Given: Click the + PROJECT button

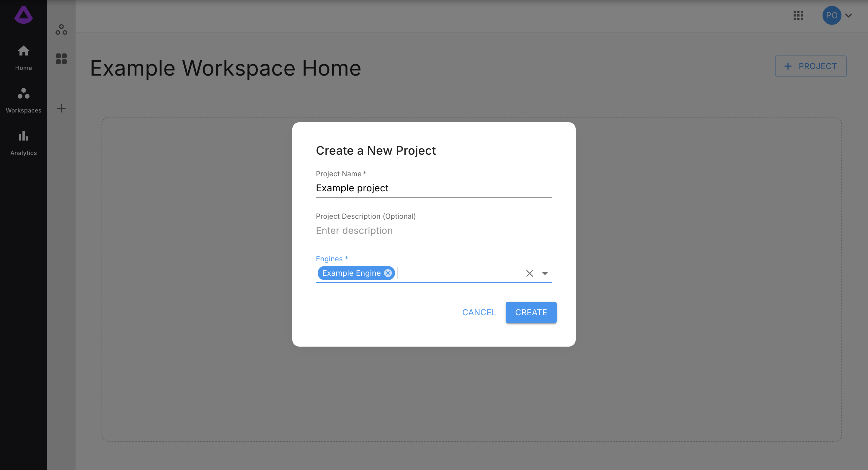Looking at the screenshot, I should coord(810,66).
